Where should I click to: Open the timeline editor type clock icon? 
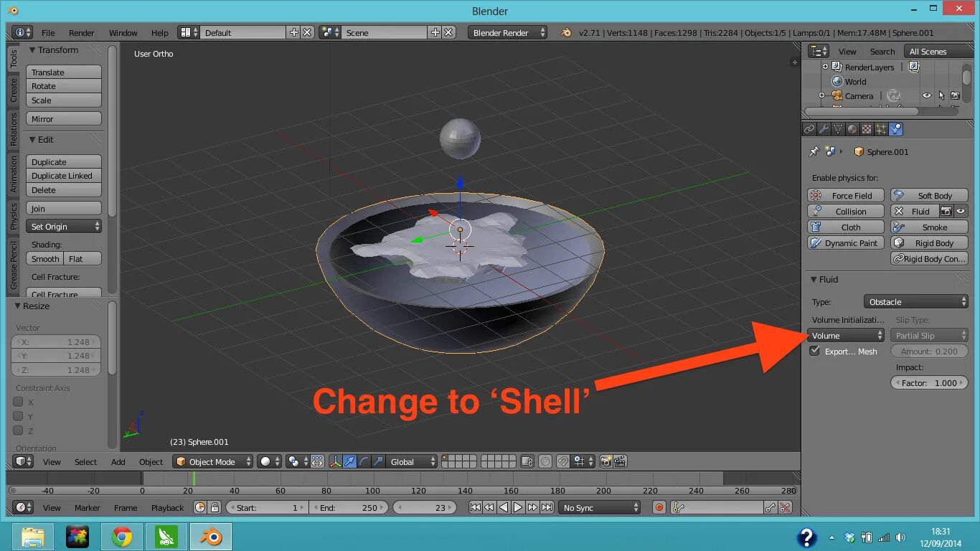coord(23,507)
